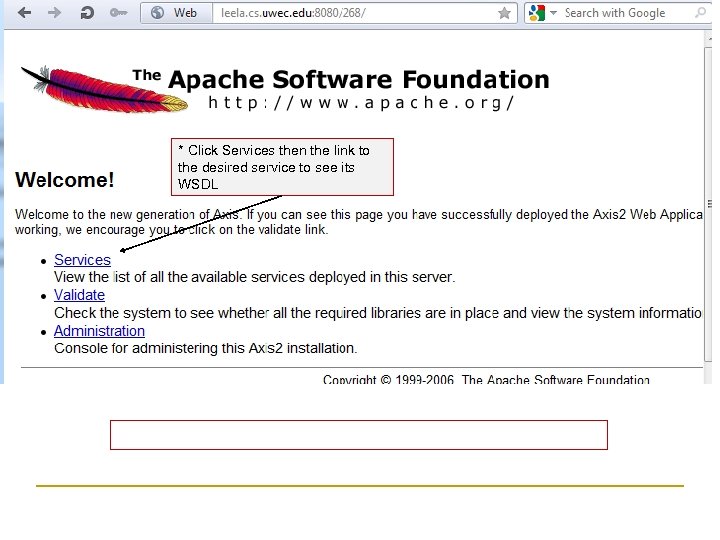Viewport: 720px width, 540px height.
Task: Click text 'Check the system to see whether'
Action: [161, 313]
